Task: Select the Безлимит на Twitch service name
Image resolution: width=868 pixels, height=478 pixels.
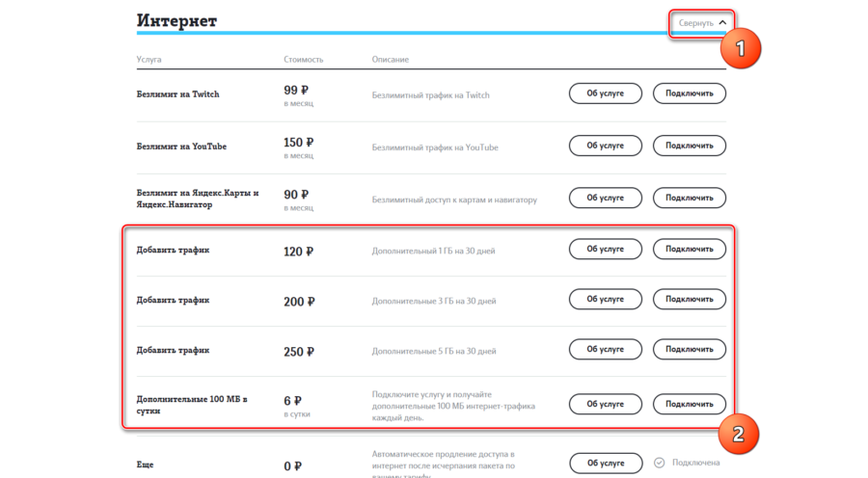Action: 177,94
